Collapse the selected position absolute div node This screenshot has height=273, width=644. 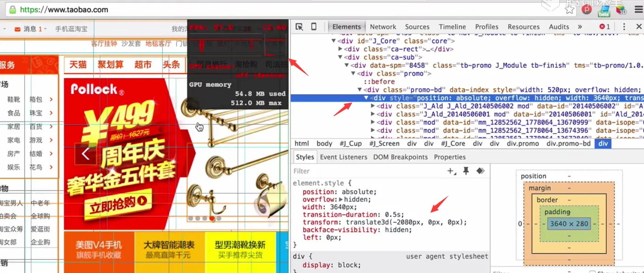[367, 98]
